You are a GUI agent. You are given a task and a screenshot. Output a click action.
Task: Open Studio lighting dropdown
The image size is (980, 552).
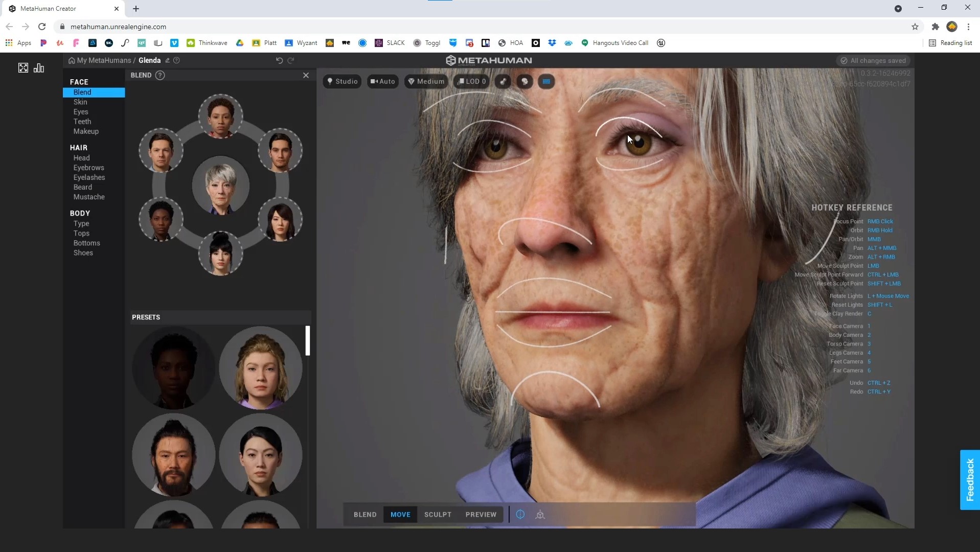pos(343,81)
